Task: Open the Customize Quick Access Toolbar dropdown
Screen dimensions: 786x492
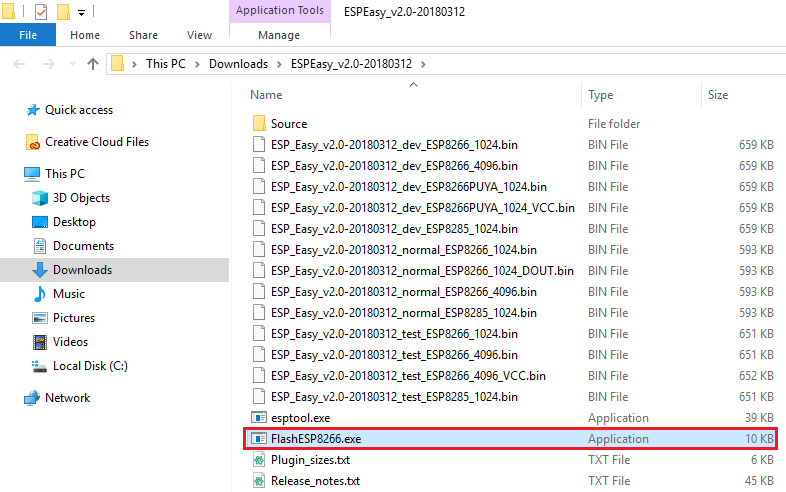Action: tap(81, 13)
